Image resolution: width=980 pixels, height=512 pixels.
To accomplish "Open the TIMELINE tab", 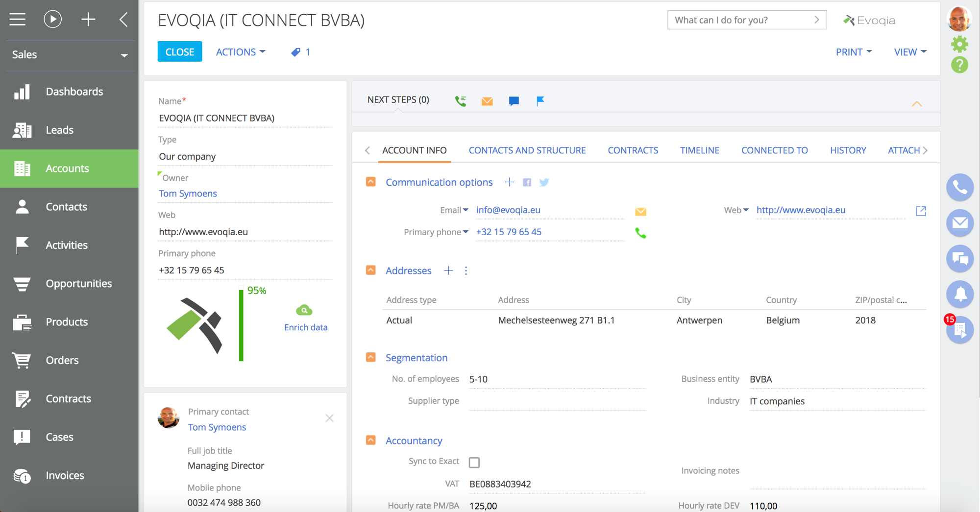I will point(699,150).
